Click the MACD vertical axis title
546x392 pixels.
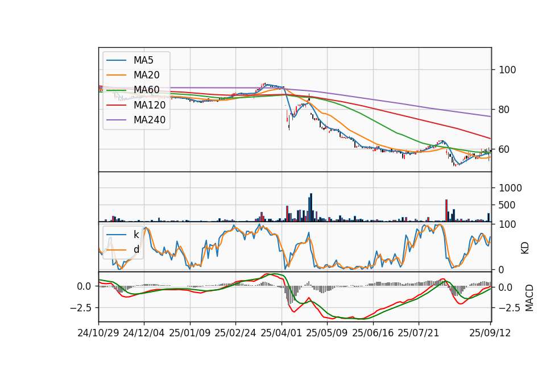pos(530,298)
